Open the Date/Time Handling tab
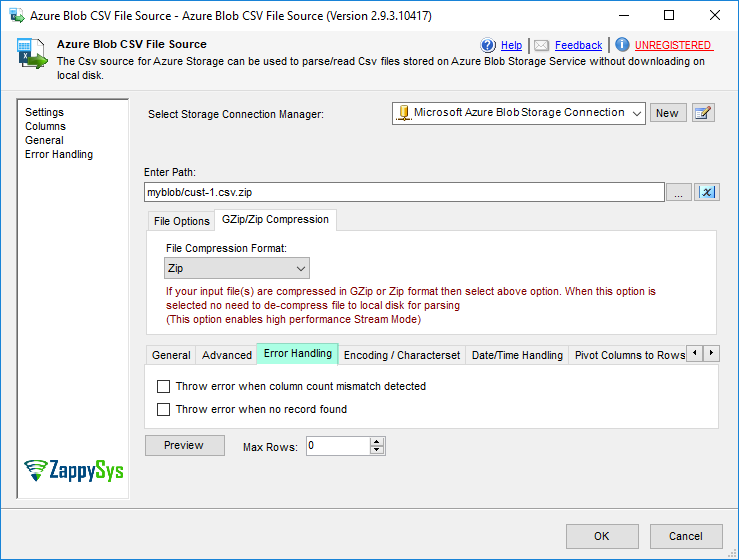 (x=517, y=355)
